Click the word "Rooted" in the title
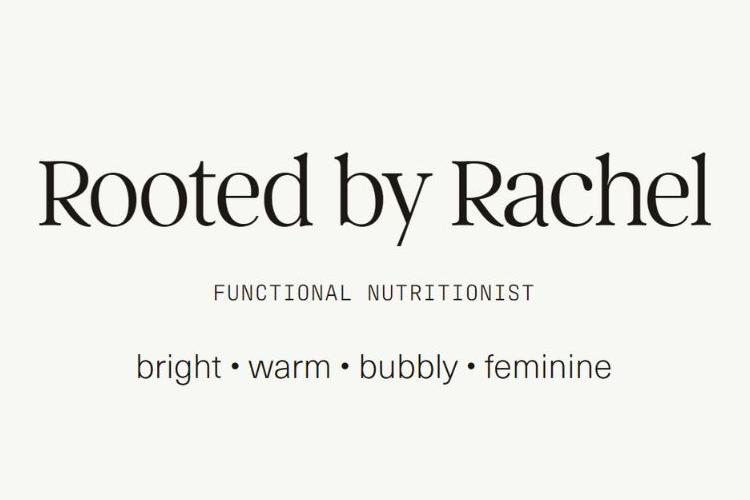 point(176,190)
